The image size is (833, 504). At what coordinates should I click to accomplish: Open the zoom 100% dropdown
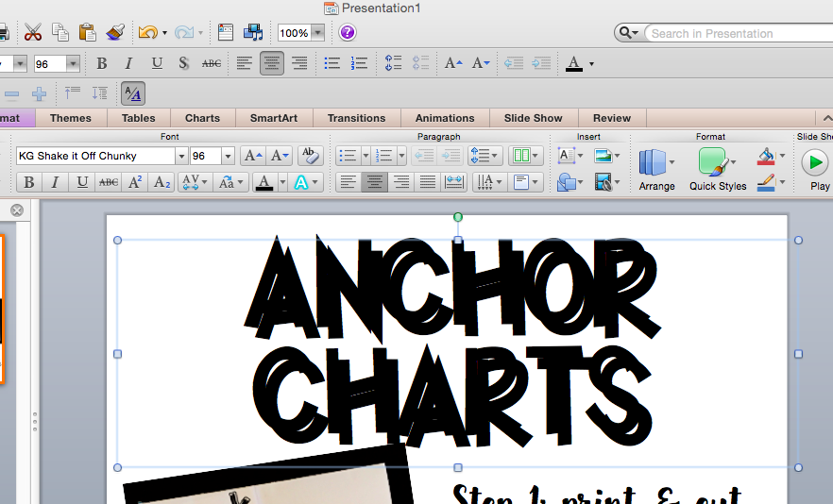317,33
